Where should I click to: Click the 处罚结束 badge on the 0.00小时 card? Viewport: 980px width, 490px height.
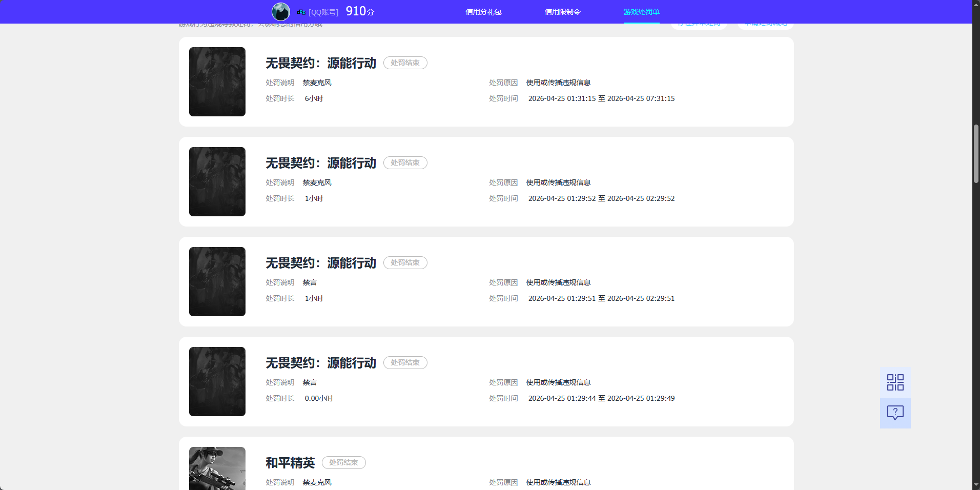click(x=405, y=362)
